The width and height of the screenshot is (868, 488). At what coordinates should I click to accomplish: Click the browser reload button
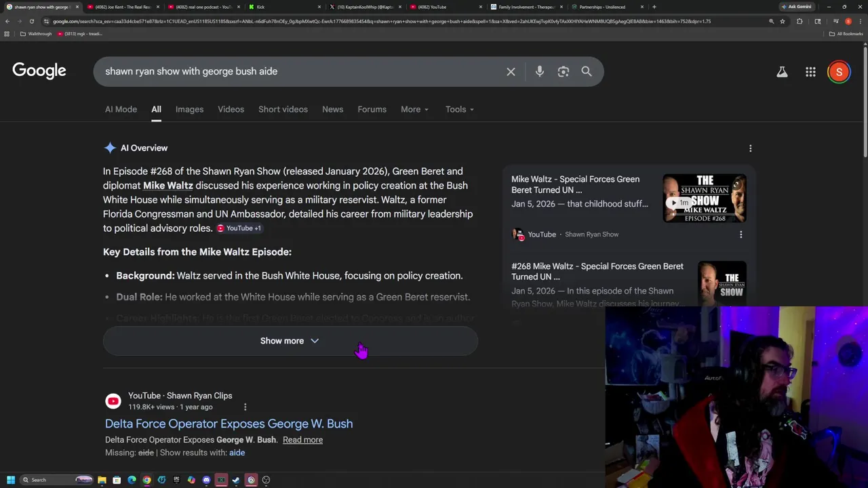[x=31, y=21]
